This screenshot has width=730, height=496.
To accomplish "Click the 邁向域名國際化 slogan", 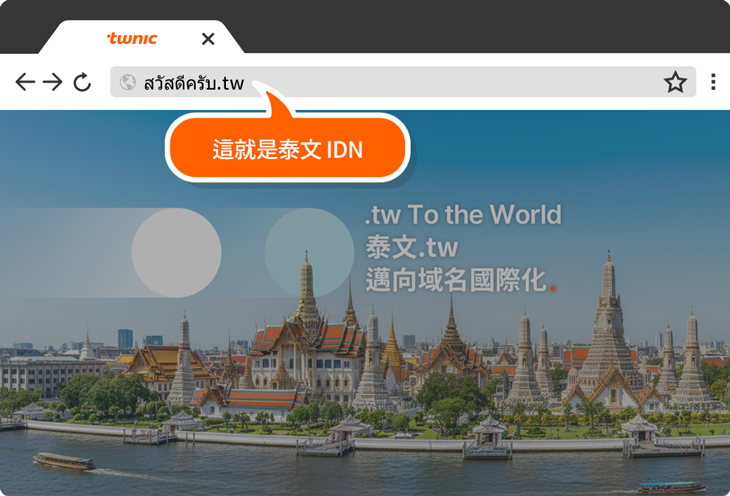I will click(455, 280).
